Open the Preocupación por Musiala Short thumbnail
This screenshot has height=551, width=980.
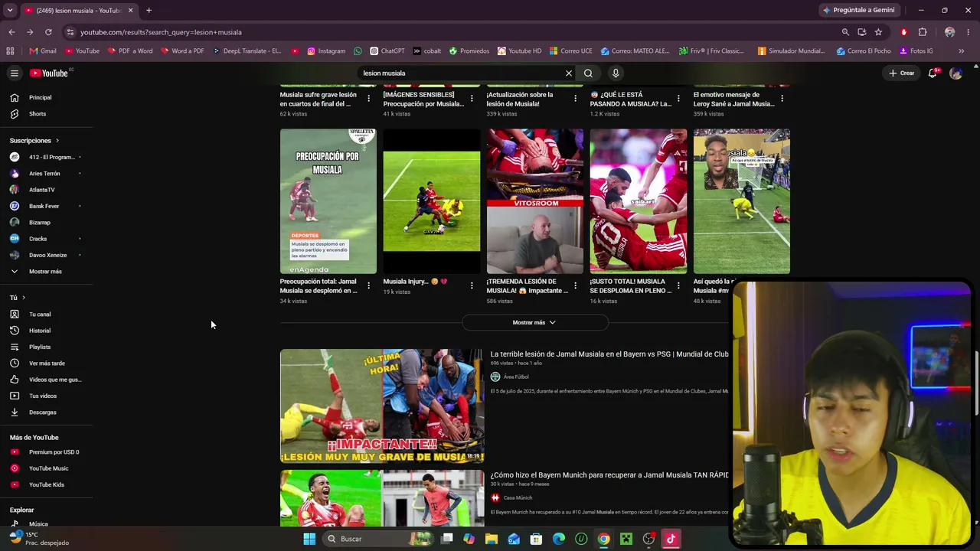328,201
